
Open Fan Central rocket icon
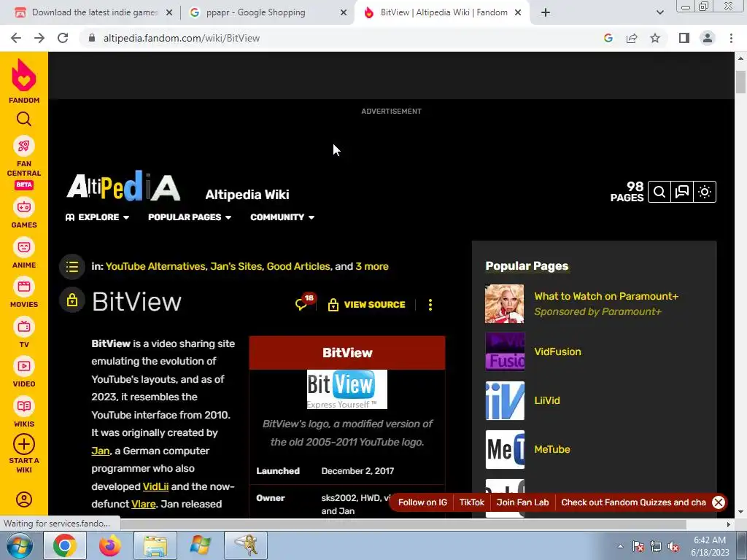(24, 146)
